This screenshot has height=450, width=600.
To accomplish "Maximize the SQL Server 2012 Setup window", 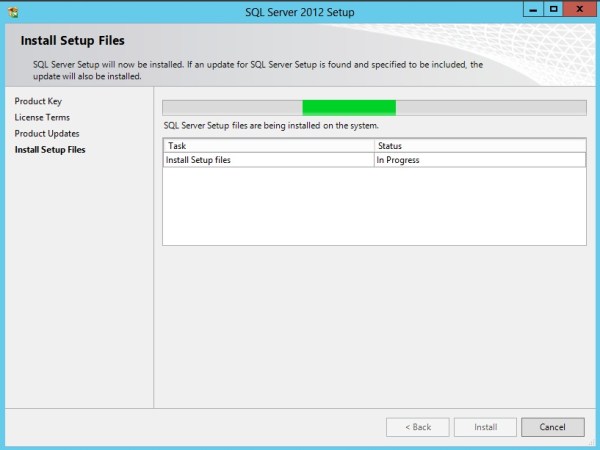I will point(551,9).
